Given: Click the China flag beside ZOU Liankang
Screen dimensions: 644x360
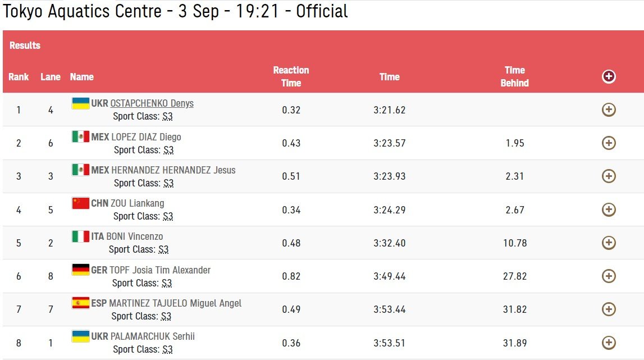Looking at the screenshot, I should [80, 203].
